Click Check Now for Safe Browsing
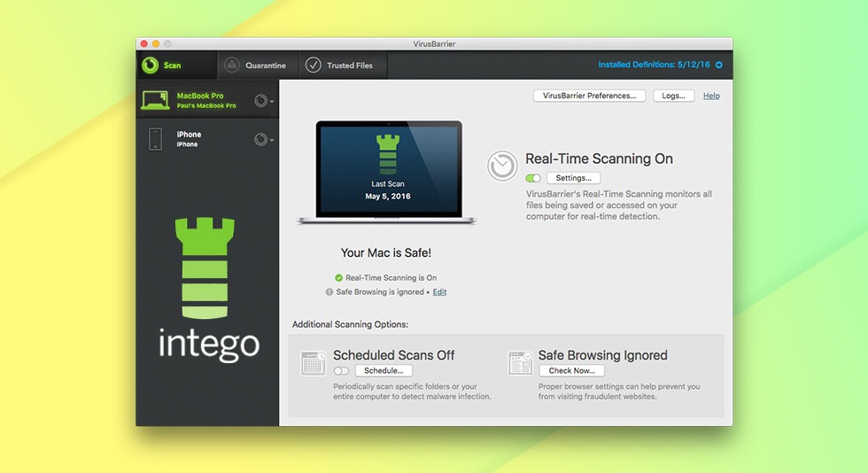The height and width of the screenshot is (473, 868). pyautogui.click(x=572, y=370)
